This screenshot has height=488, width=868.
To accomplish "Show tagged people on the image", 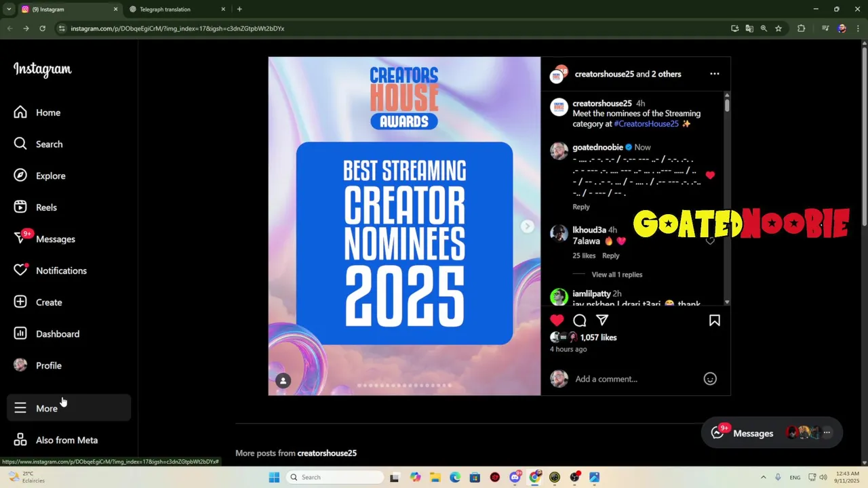I will [x=283, y=381].
